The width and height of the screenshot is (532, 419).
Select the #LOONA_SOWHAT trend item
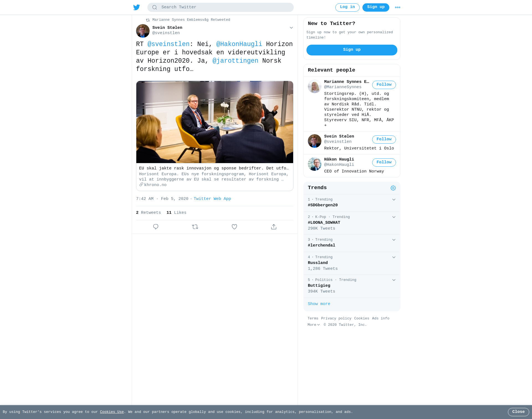352,223
